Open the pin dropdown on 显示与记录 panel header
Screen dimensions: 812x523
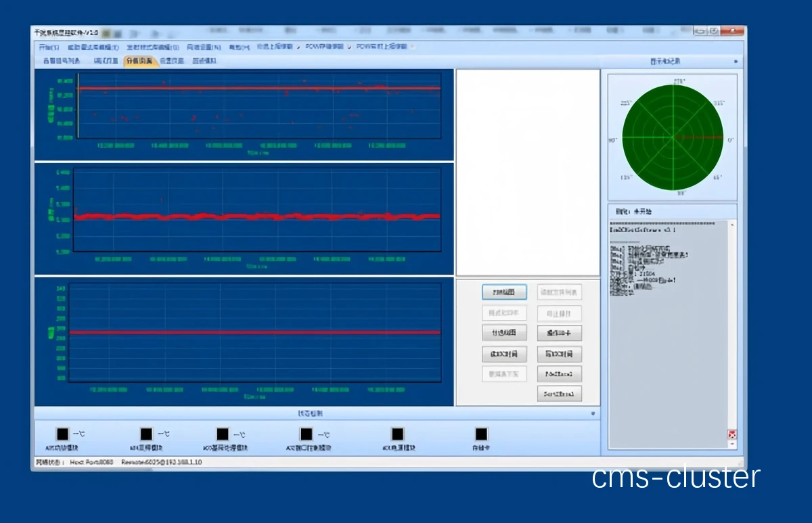736,62
